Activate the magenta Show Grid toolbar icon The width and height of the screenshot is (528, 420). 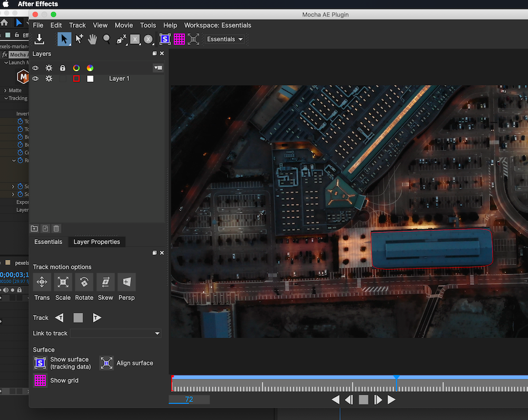pyautogui.click(x=179, y=39)
